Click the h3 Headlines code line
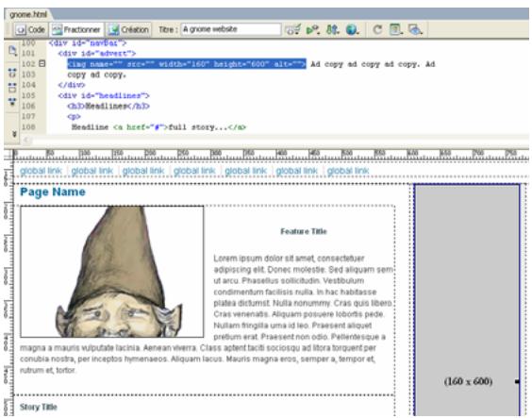532x418 pixels. (x=108, y=107)
